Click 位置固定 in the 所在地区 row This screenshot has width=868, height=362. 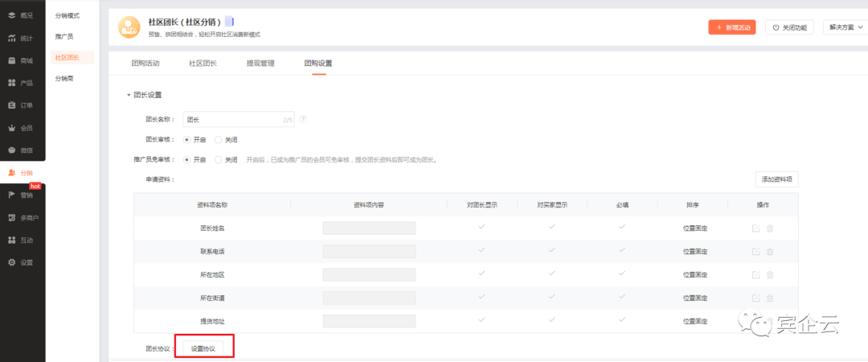[x=694, y=275]
